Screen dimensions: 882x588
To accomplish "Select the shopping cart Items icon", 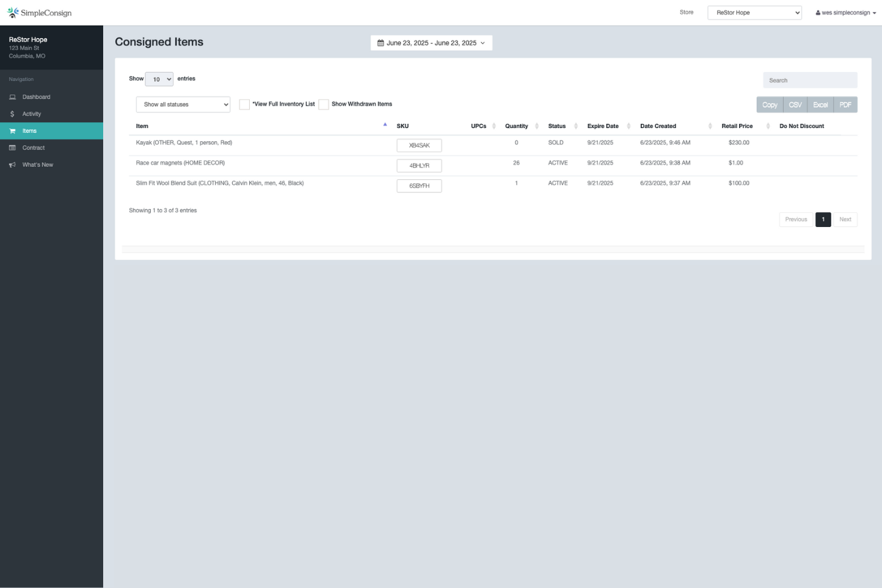I will tap(13, 130).
